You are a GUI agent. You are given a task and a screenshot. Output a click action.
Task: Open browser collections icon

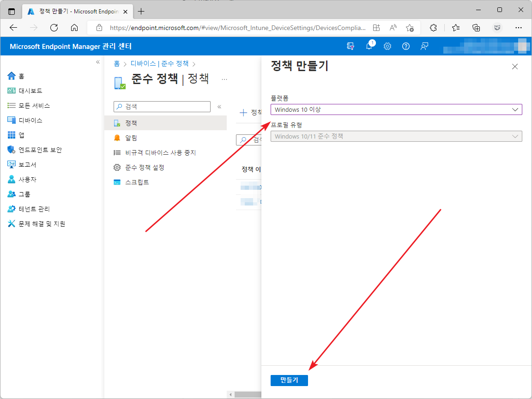(x=476, y=28)
